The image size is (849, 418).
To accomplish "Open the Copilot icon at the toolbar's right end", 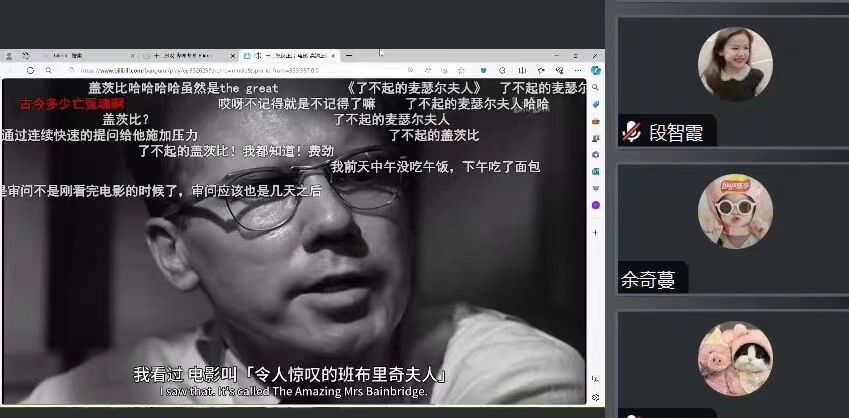I will [596, 70].
